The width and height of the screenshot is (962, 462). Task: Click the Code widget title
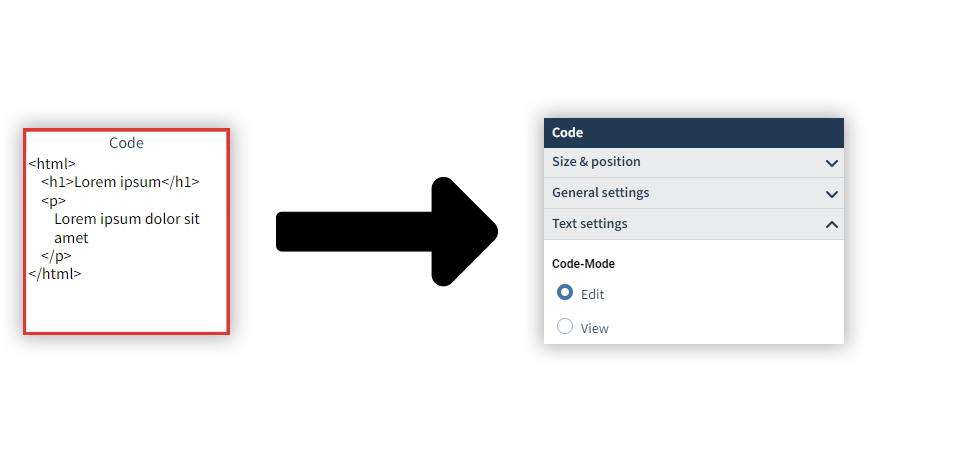point(127,143)
